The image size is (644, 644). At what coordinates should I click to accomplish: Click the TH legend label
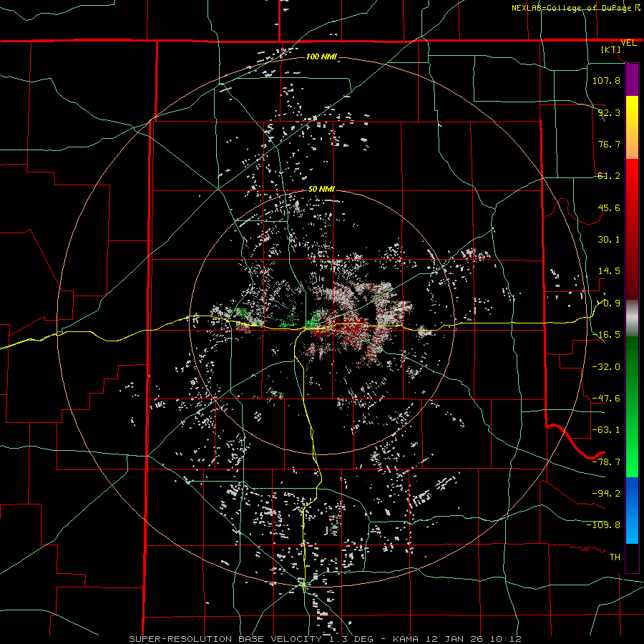coord(615,557)
